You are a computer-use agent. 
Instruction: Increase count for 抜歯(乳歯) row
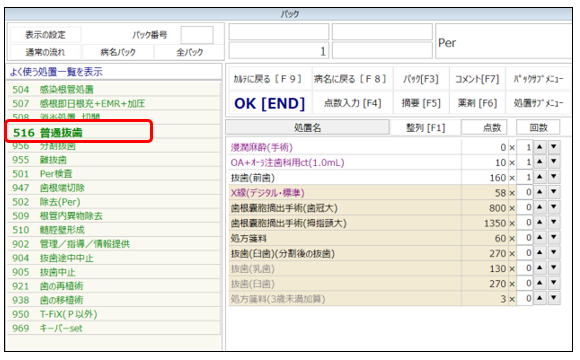[x=540, y=269]
